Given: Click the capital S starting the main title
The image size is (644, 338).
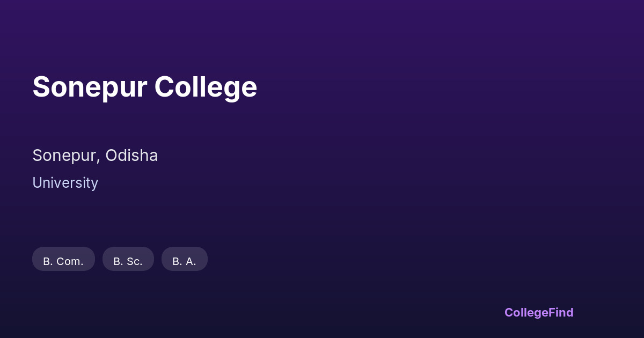Looking at the screenshot, I should point(41,87).
